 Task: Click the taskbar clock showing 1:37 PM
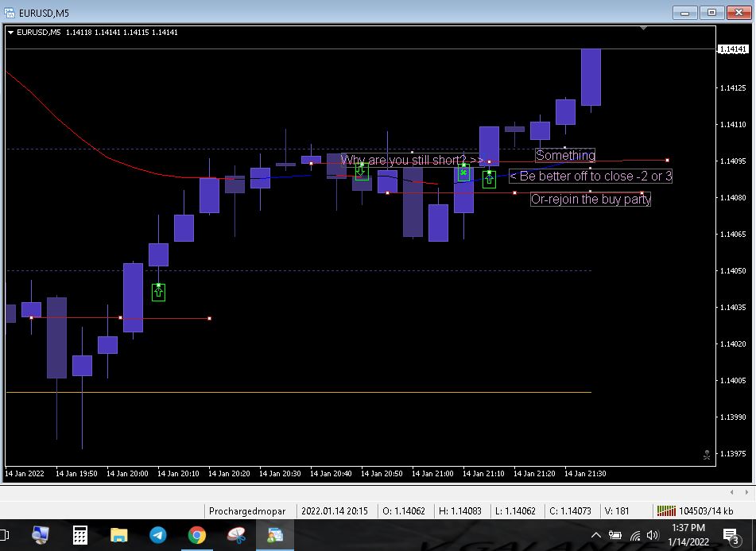688,534
